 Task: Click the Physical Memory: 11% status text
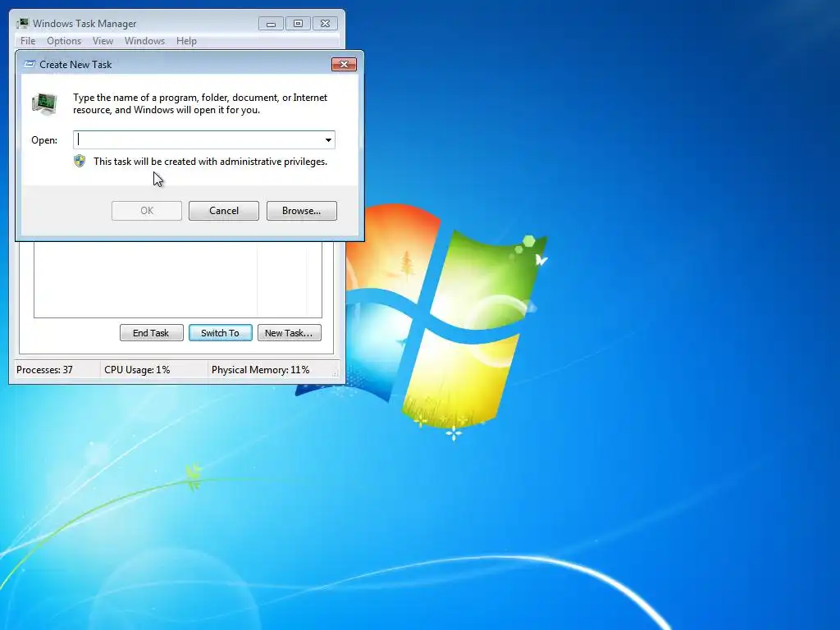click(260, 370)
